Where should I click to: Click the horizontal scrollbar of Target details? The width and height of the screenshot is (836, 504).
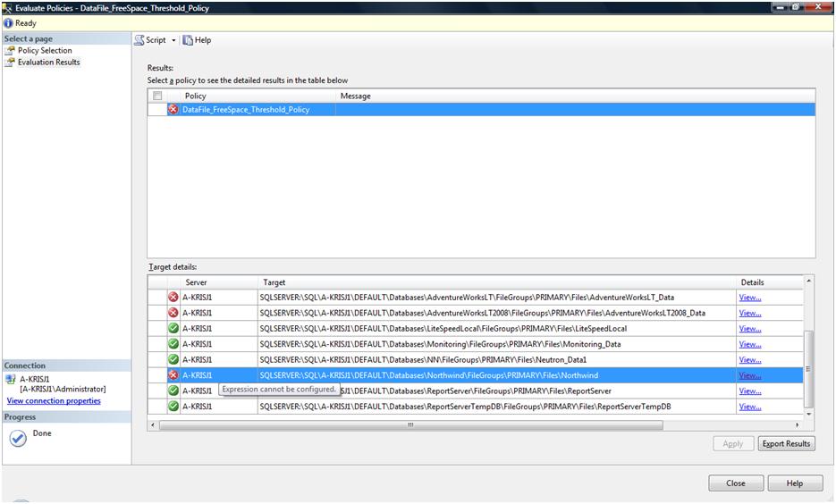pyautogui.click(x=410, y=425)
